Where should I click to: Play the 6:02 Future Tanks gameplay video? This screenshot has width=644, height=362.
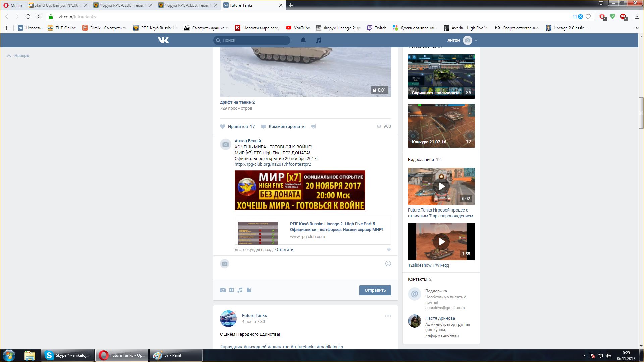441,186
